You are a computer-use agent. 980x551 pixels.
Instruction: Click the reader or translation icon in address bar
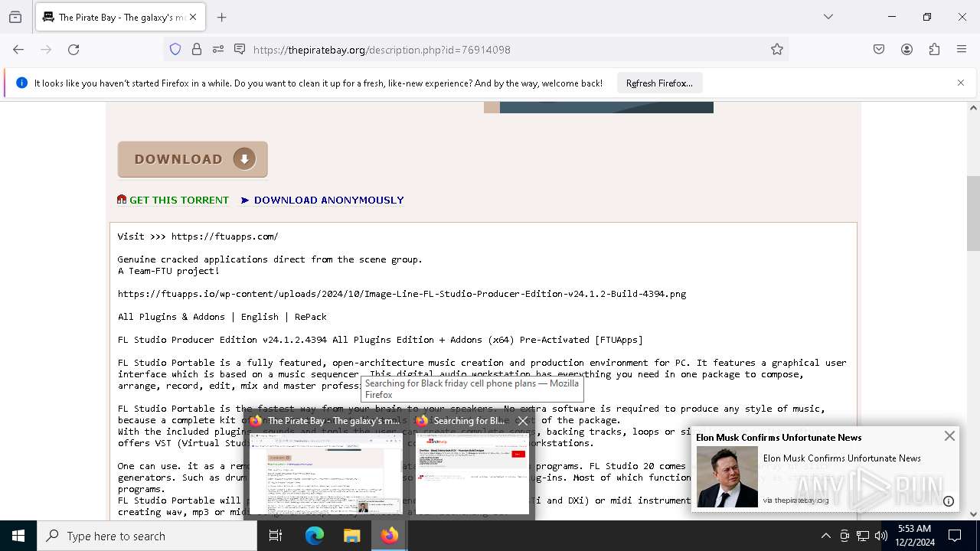coord(240,50)
